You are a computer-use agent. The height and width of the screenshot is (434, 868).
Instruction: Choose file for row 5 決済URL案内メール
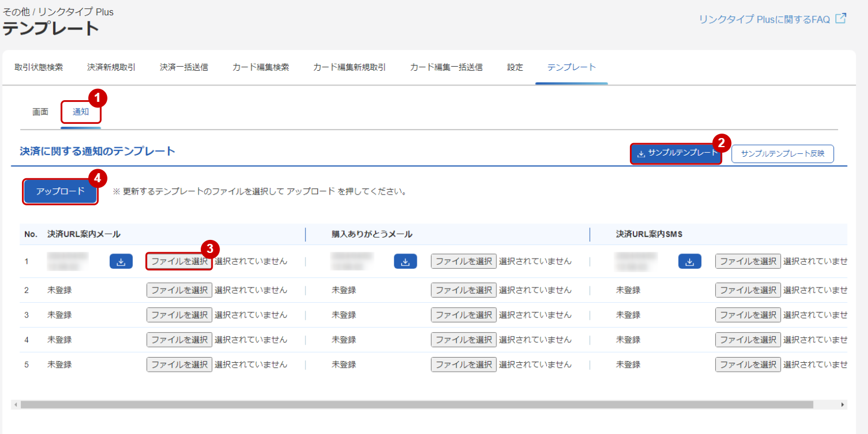179,365
